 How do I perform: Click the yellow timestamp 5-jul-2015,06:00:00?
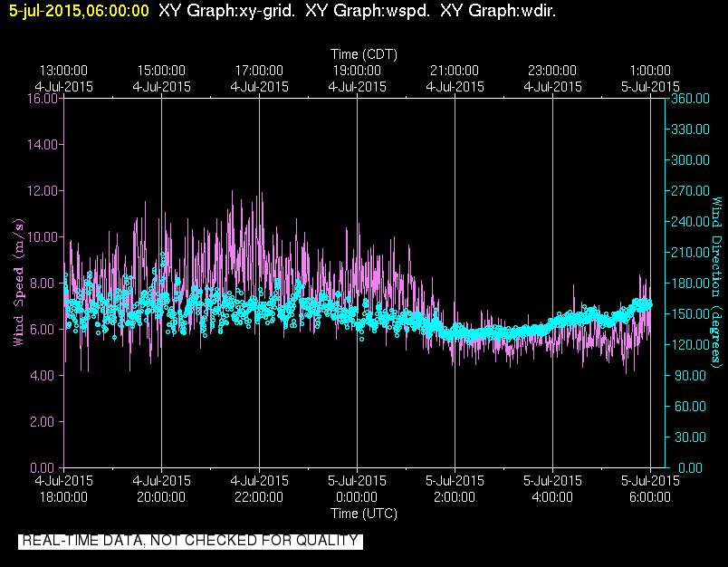[x=79, y=11]
